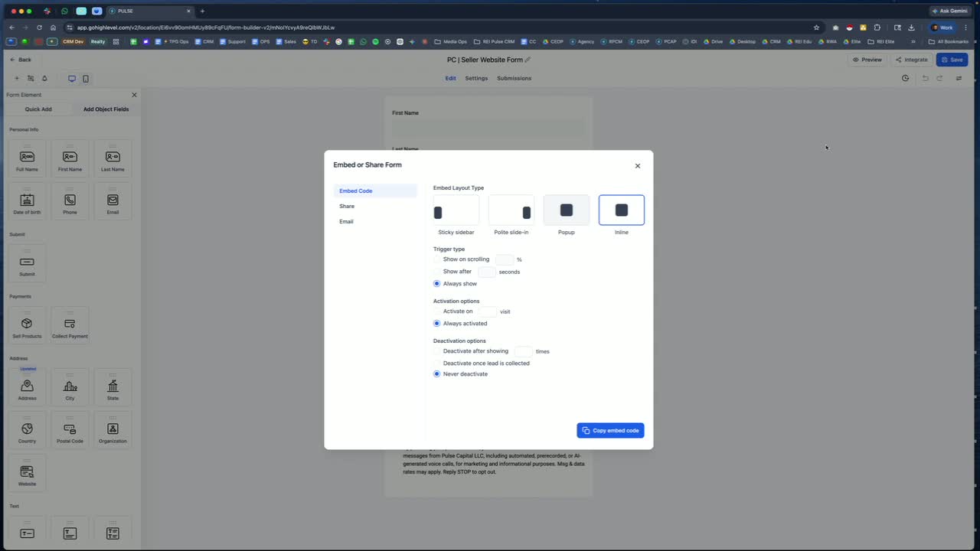
Task: Close the Form Element panel
Action: [134, 95]
